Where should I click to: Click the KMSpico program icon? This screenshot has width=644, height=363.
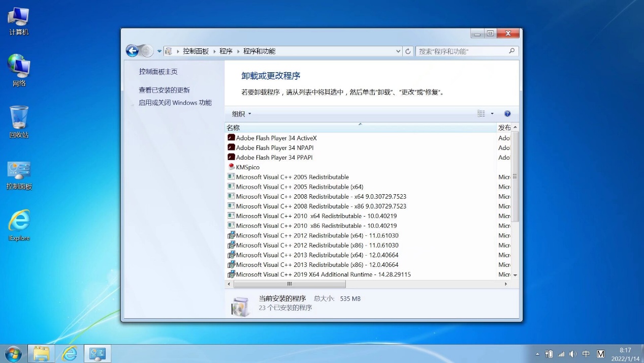click(231, 167)
